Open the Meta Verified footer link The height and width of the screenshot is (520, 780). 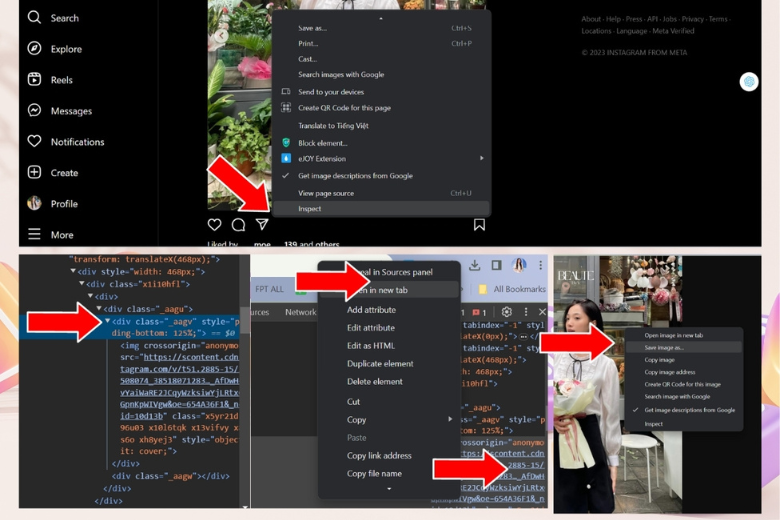pyautogui.click(x=673, y=31)
